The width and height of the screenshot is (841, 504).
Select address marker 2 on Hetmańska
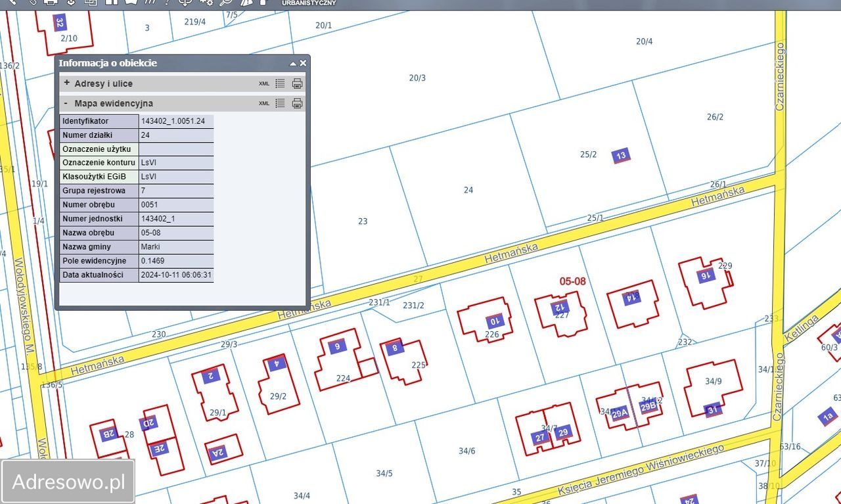pos(210,375)
